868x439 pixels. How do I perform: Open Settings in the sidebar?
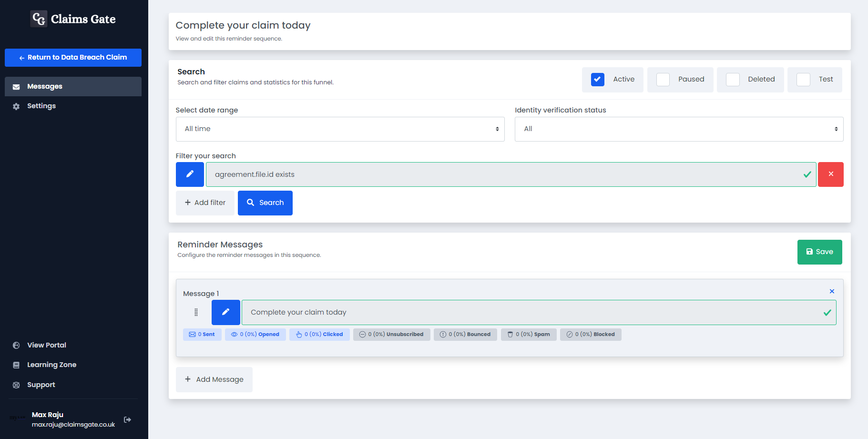click(41, 106)
